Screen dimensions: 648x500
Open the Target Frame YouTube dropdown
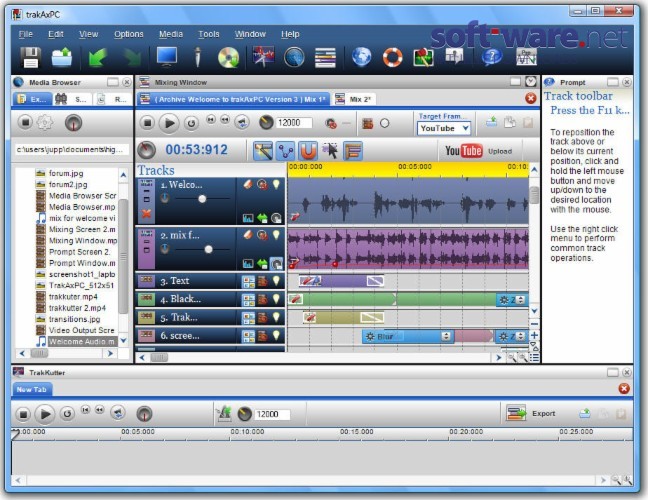(x=444, y=128)
